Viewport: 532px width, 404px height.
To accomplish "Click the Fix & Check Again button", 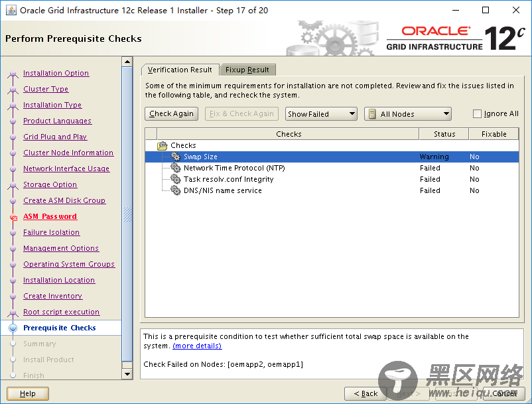I will (x=241, y=113).
